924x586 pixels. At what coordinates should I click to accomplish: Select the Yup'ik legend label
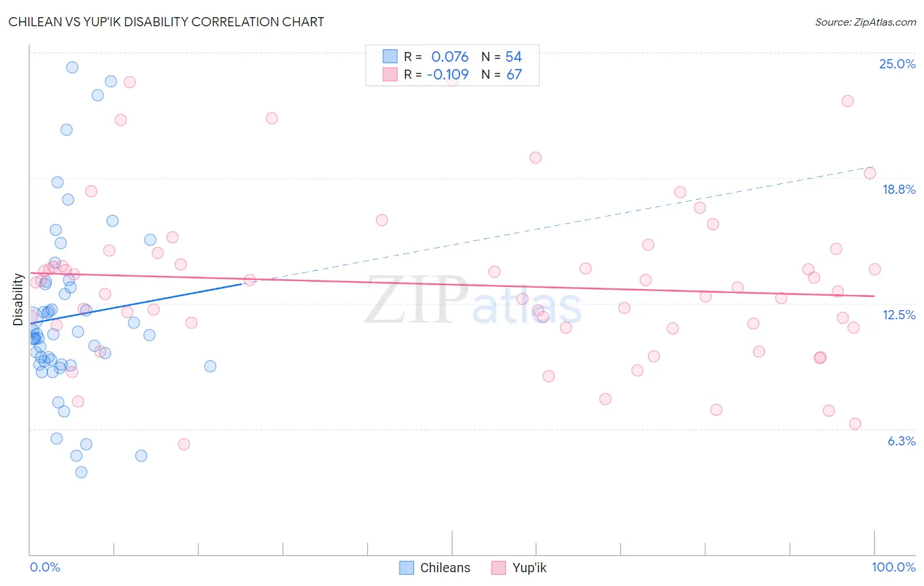529,568
